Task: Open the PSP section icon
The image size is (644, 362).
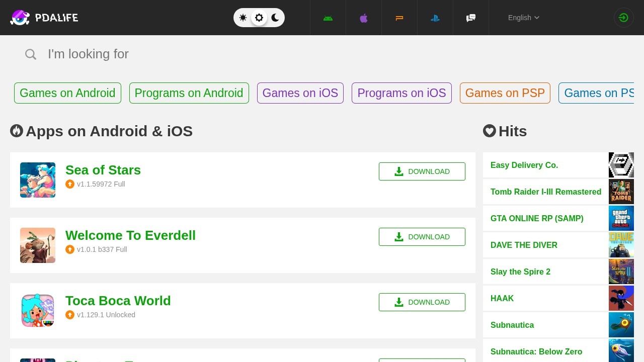Action: [x=399, y=18]
